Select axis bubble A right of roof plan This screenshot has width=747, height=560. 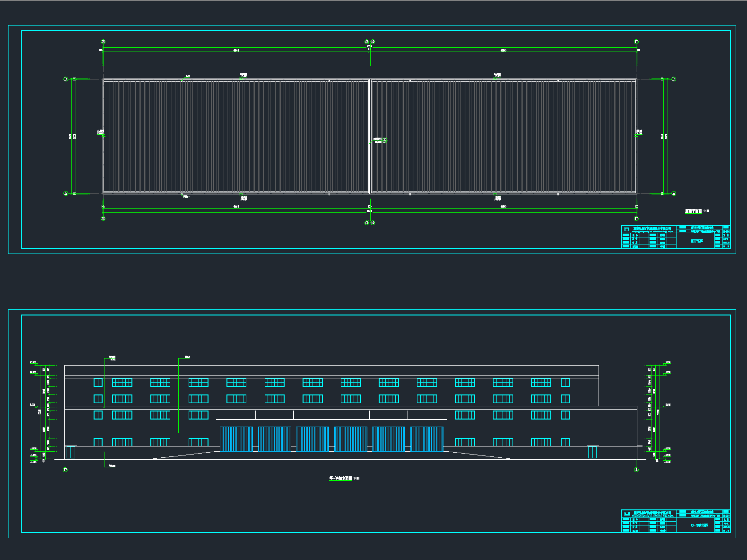pos(674,193)
